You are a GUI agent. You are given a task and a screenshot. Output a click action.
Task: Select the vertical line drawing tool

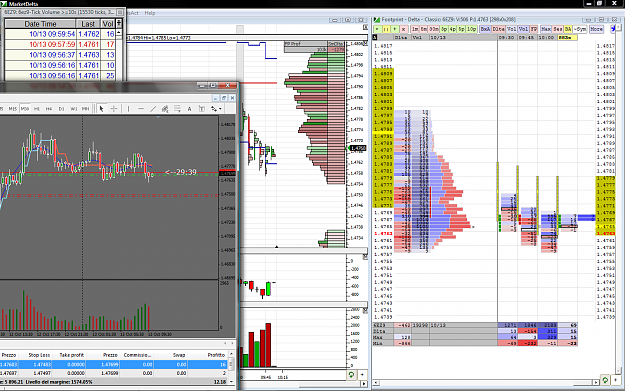coord(128,108)
